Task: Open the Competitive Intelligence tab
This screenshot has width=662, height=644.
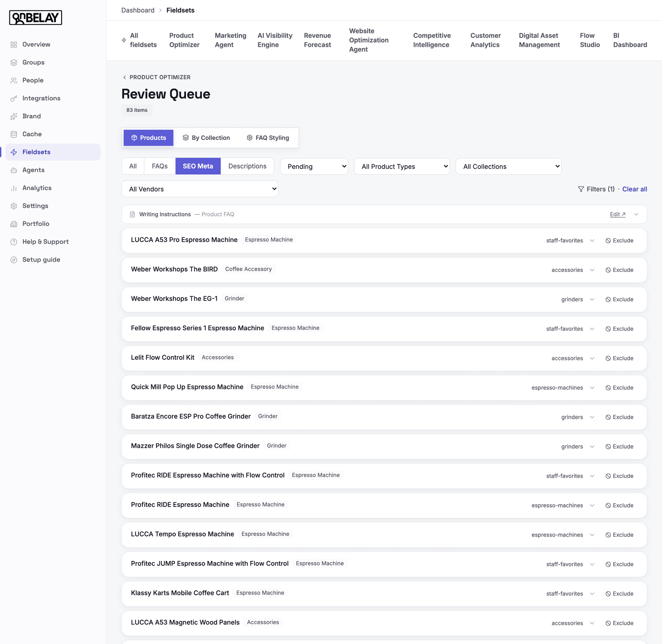Action: (432, 40)
